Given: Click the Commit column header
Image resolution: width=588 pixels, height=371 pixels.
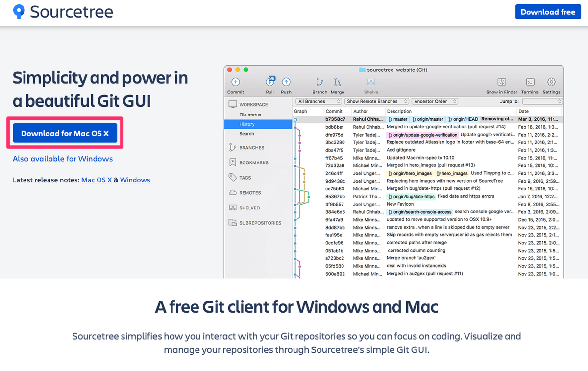Looking at the screenshot, I should 334,111.
